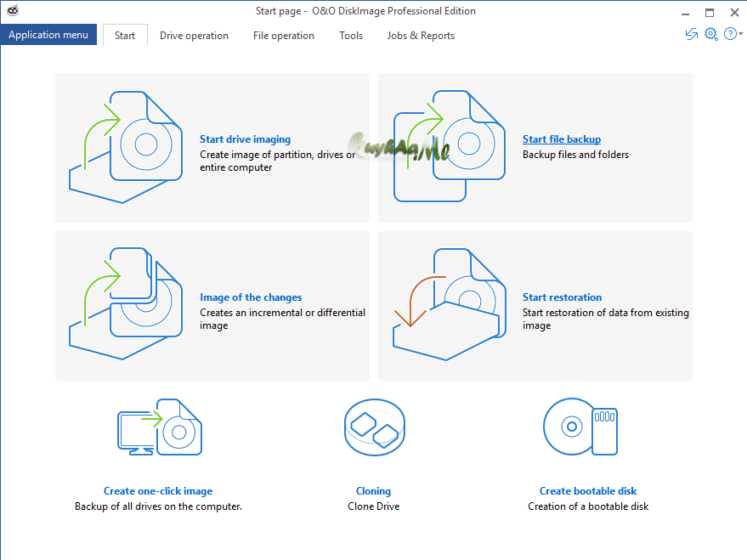This screenshot has height=560, width=747.
Task: Minimize the DiskImage window
Action: click(685, 13)
